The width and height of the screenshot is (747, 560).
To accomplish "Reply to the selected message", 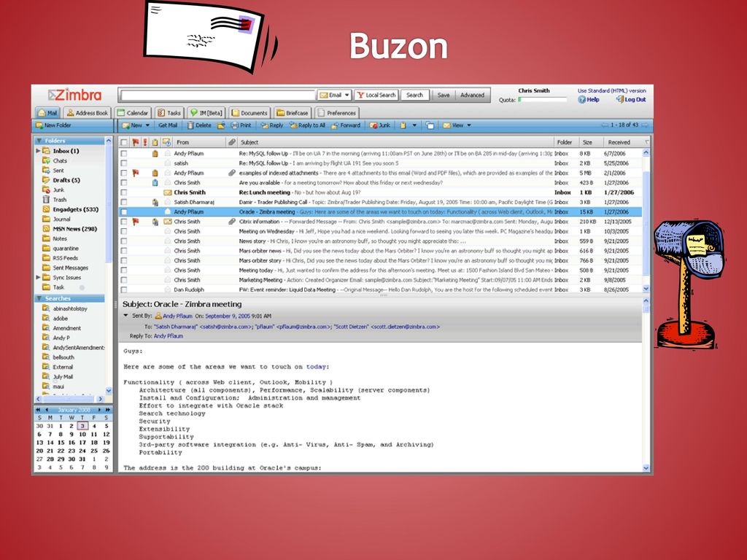I will 272,125.
